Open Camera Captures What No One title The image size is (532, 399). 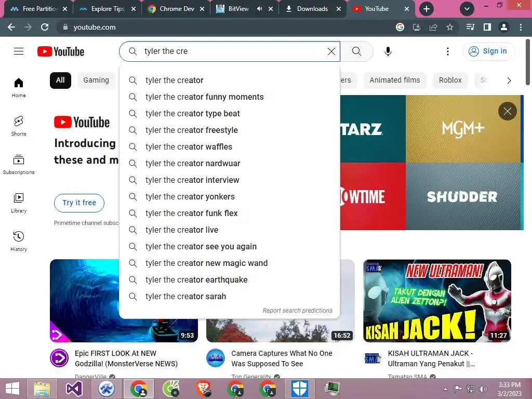pyautogui.click(x=282, y=358)
